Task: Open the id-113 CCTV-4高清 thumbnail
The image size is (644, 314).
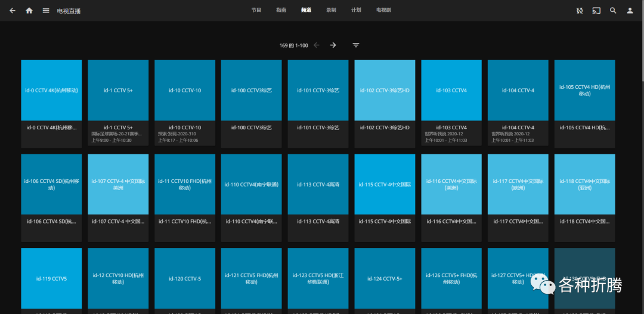Action: click(318, 184)
